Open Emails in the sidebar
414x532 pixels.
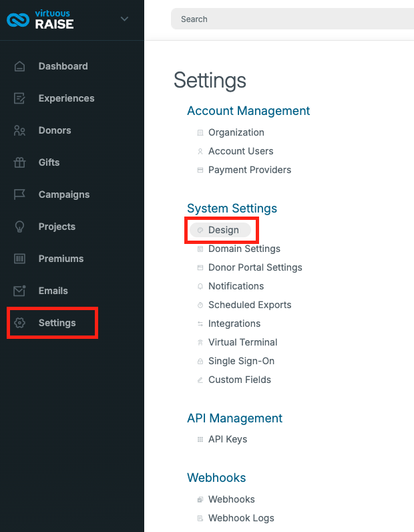(53, 291)
